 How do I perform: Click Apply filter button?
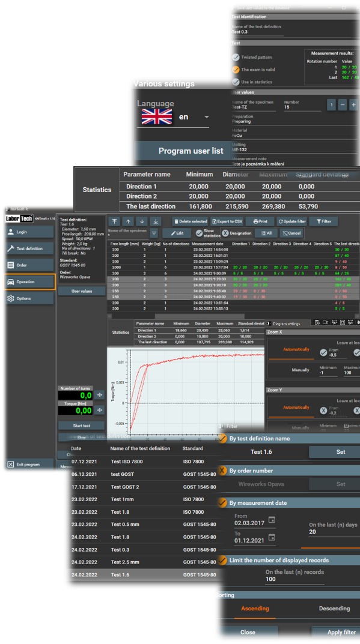(x=336, y=633)
